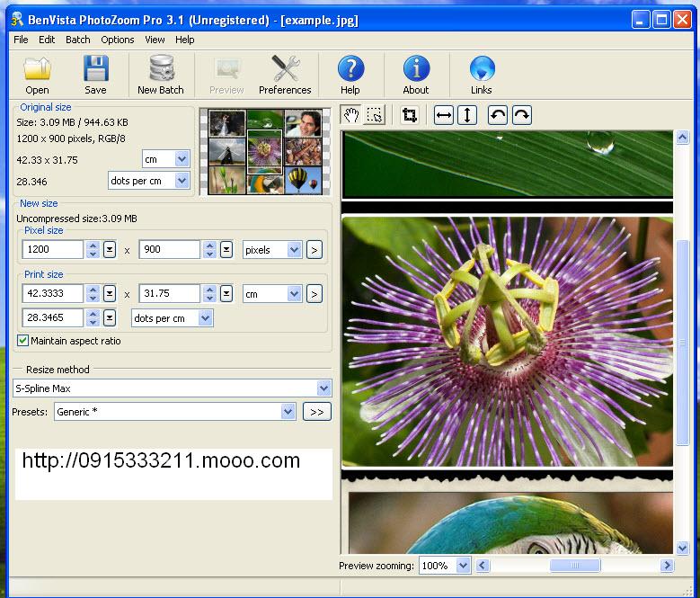This screenshot has width=700, height=598.
Task: Click the image navigator thumbnail
Action: [x=265, y=152]
